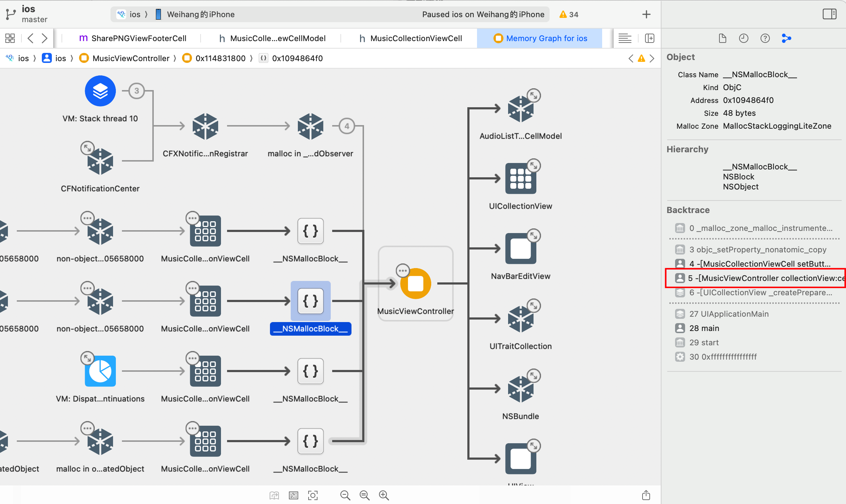This screenshot has width=846, height=504.
Task: Switch to SharePNGViewFooterCell tab
Action: coord(133,38)
